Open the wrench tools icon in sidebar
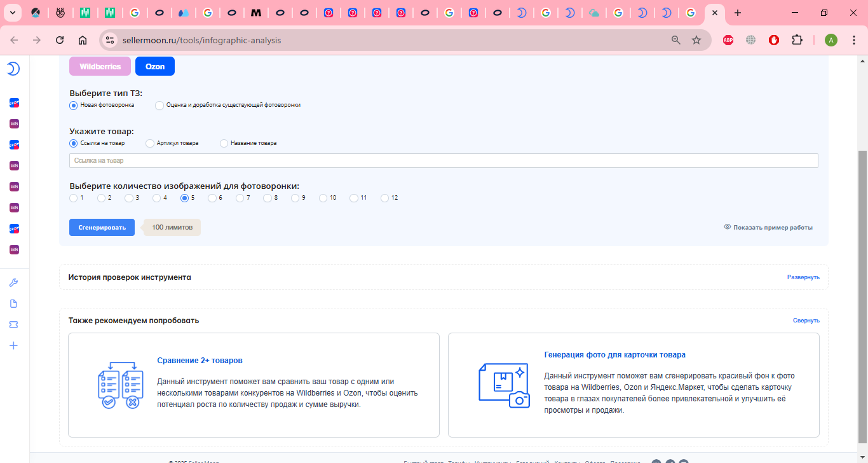The width and height of the screenshot is (868, 463). [14, 282]
